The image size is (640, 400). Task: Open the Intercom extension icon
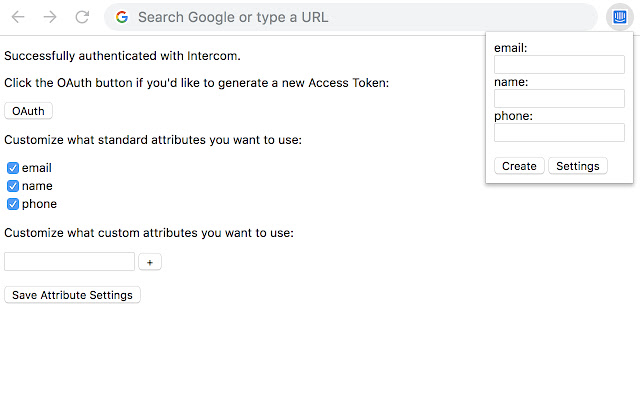click(x=617, y=17)
